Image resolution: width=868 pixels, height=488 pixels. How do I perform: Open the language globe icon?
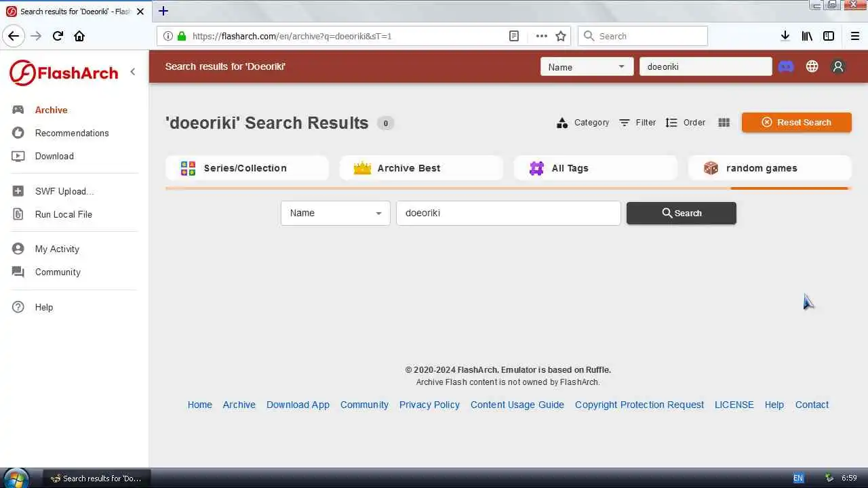[812, 66]
